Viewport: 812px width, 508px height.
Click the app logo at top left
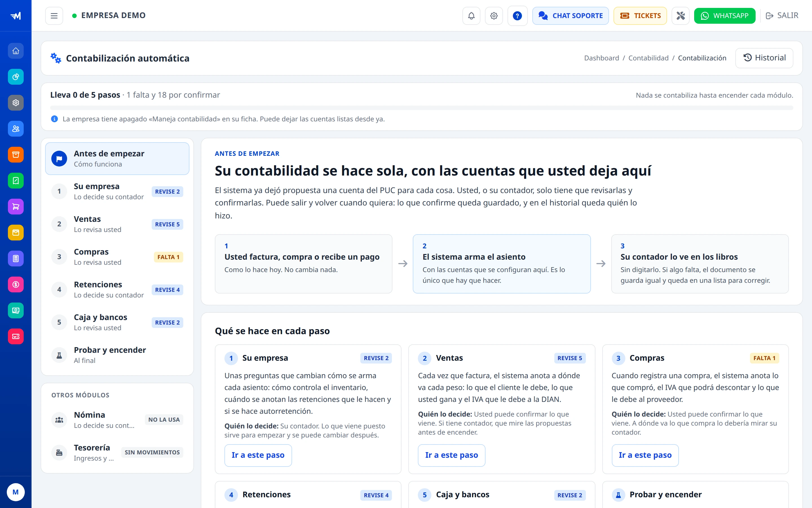(x=16, y=16)
